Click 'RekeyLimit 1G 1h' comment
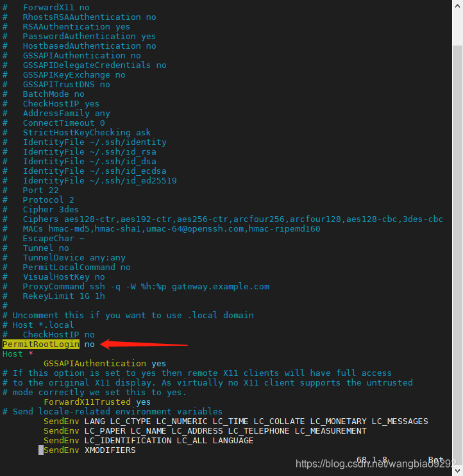The width and height of the screenshot is (463, 476). point(54,296)
